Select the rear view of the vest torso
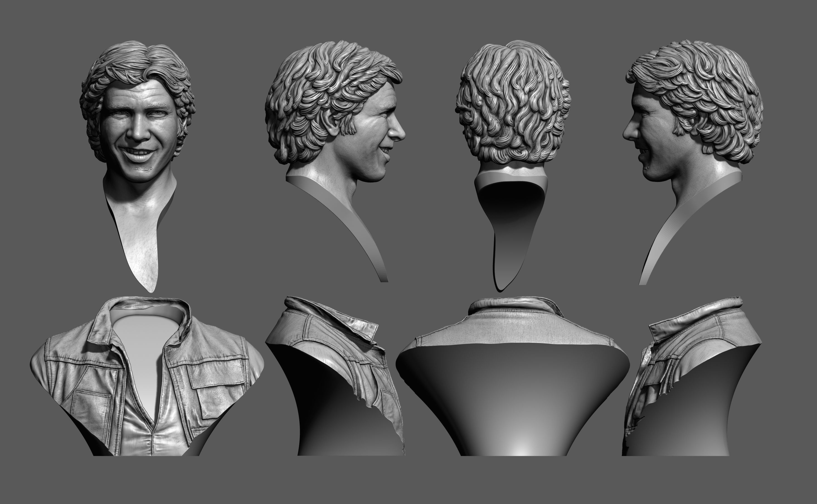 [513, 377]
